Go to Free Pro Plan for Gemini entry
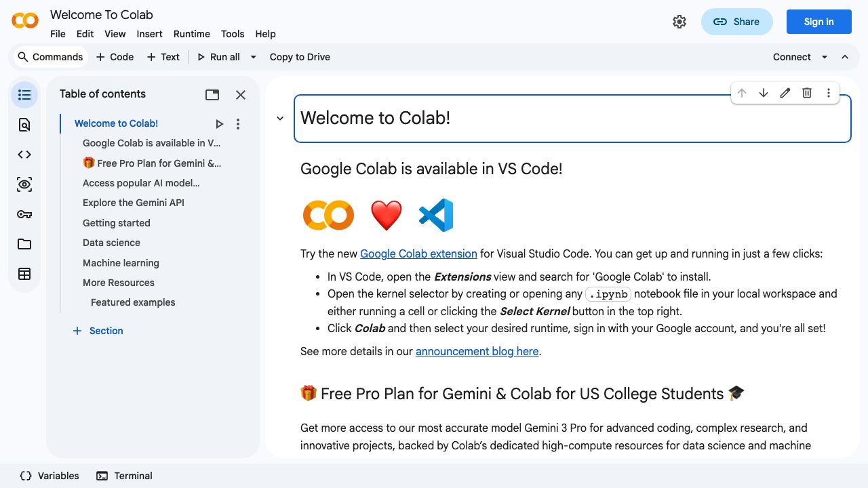The height and width of the screenshot is (488, 868). (152, 163)
